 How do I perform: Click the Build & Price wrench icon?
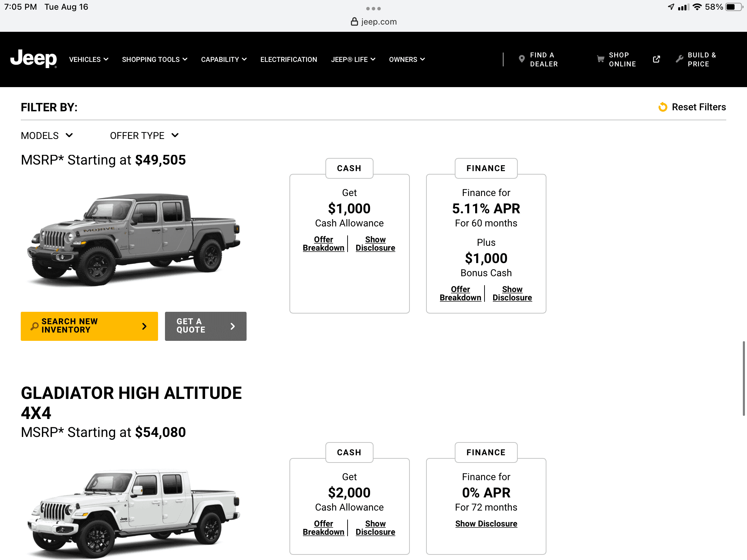(680, 59)
